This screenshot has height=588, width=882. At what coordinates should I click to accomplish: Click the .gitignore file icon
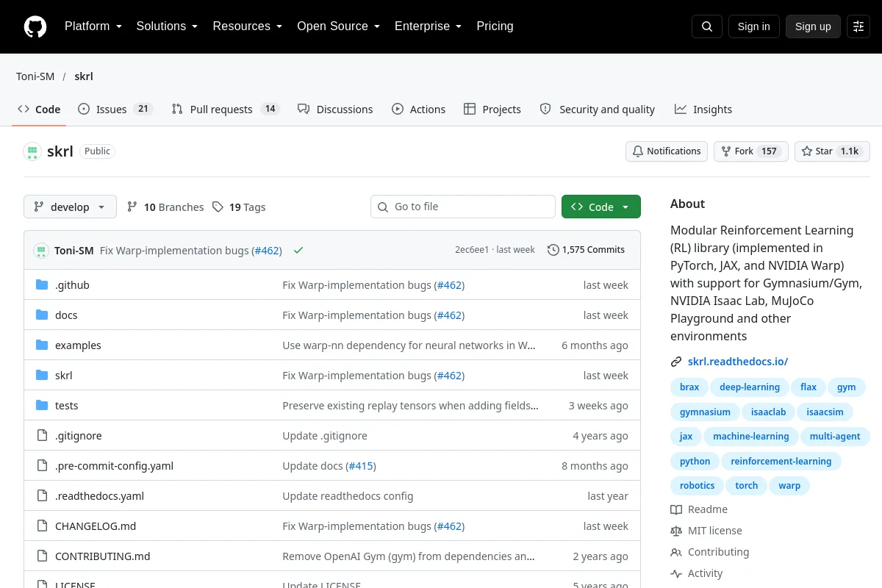click(x=42, y=435)
